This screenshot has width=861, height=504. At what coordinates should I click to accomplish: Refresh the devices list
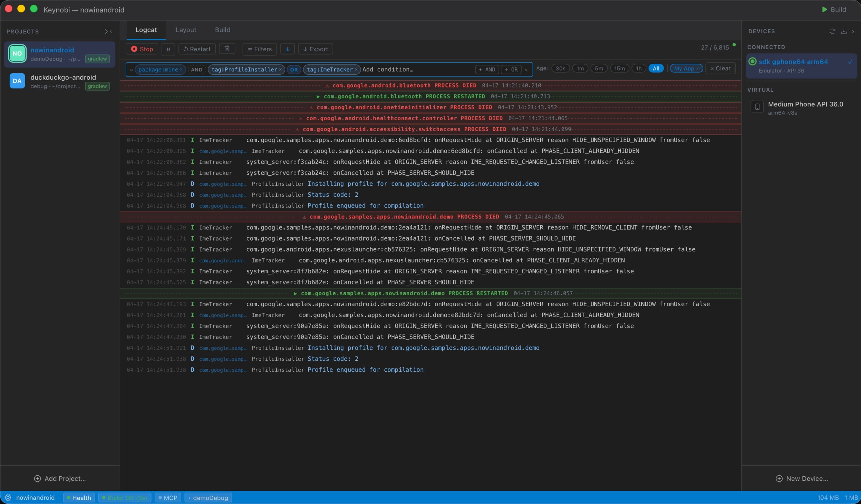pos(832,31)
